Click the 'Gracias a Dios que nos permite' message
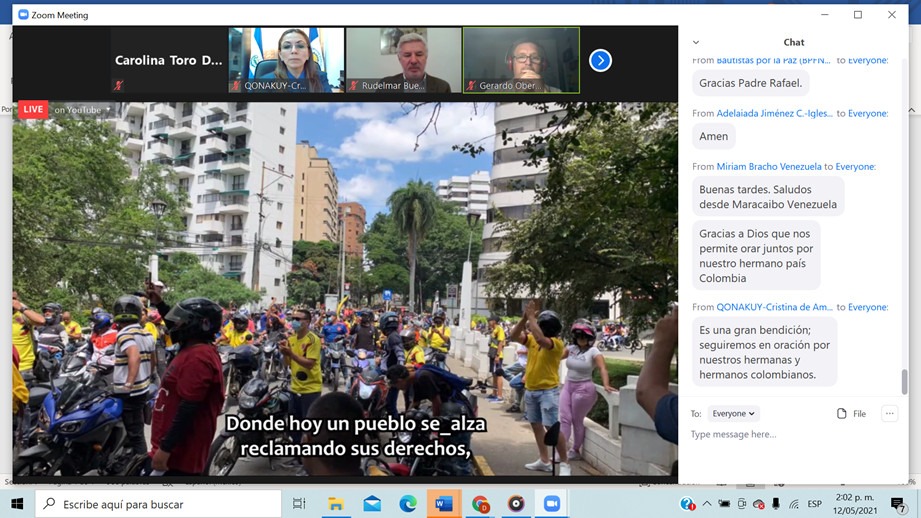Screen dimensions: 921x518 point(756,255)
